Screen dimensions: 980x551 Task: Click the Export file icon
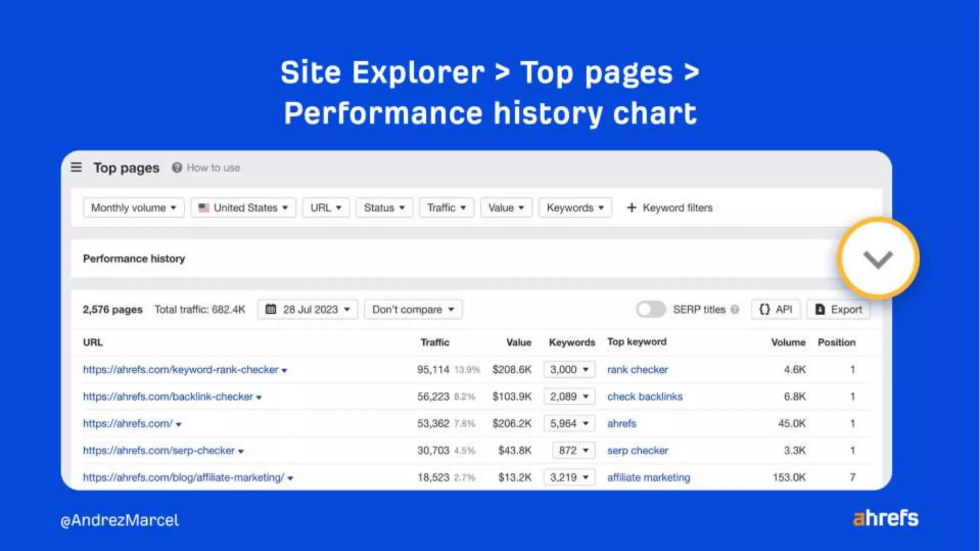coord(820,309)
